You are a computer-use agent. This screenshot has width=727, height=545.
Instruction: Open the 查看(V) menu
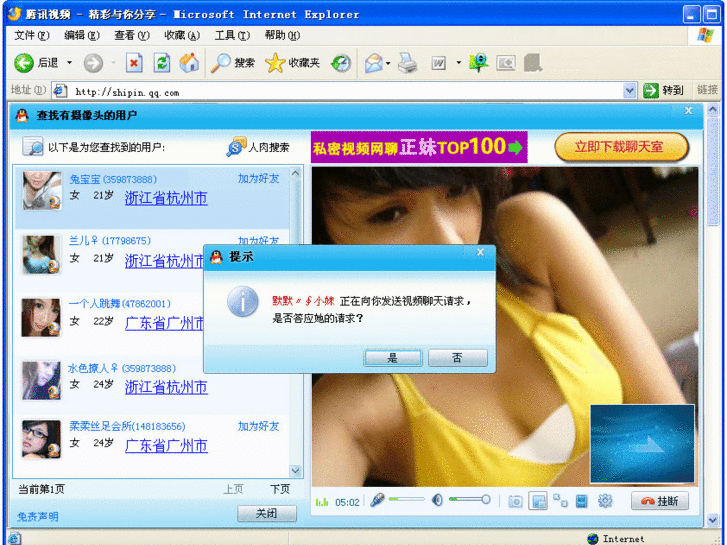pos(132,35)
